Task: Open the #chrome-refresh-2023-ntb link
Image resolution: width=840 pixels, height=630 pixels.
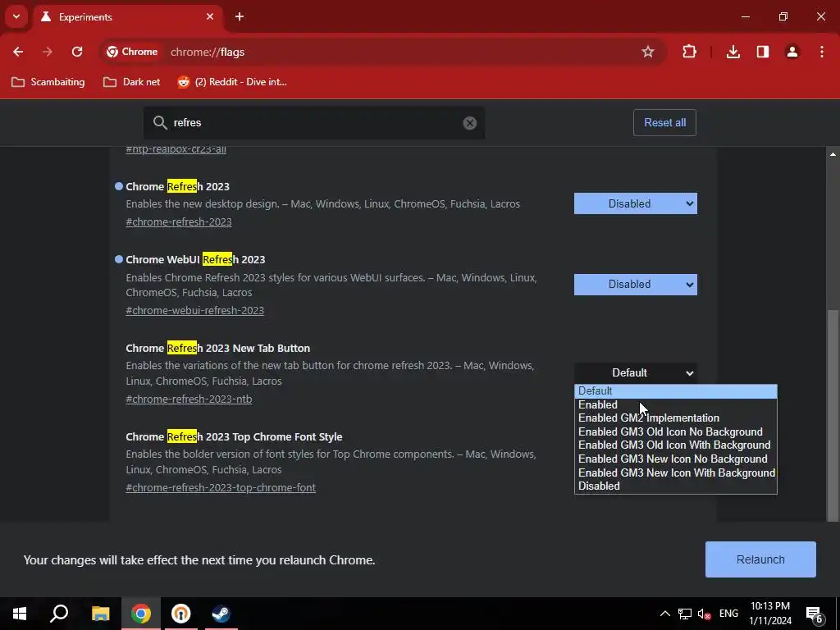Action: pos(189,399)
